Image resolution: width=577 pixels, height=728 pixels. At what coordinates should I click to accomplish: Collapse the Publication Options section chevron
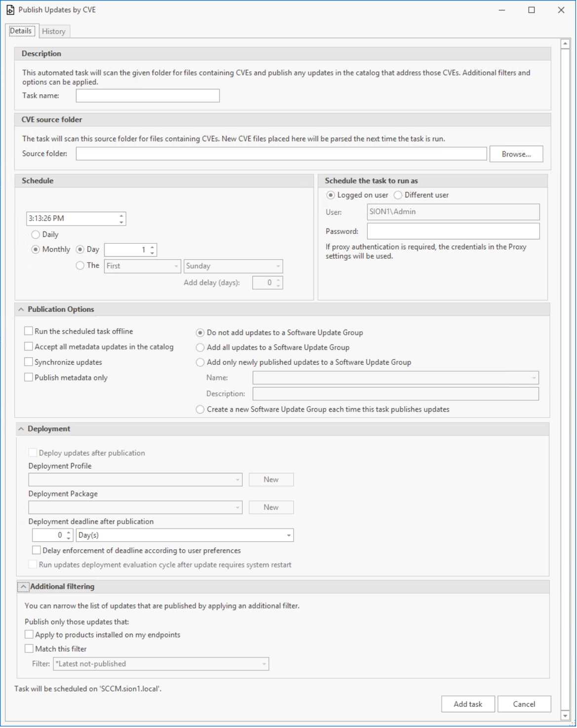tap(21, 310)
